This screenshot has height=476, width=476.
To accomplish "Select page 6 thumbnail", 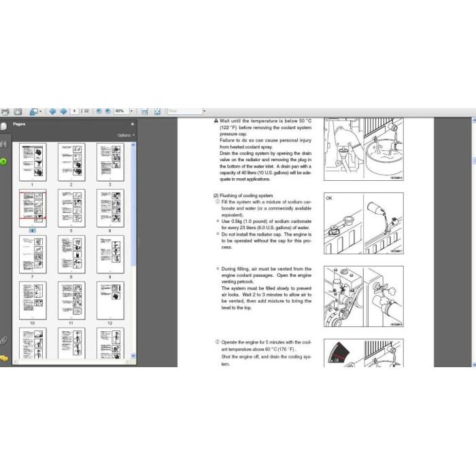I will (x=110, y=208).
